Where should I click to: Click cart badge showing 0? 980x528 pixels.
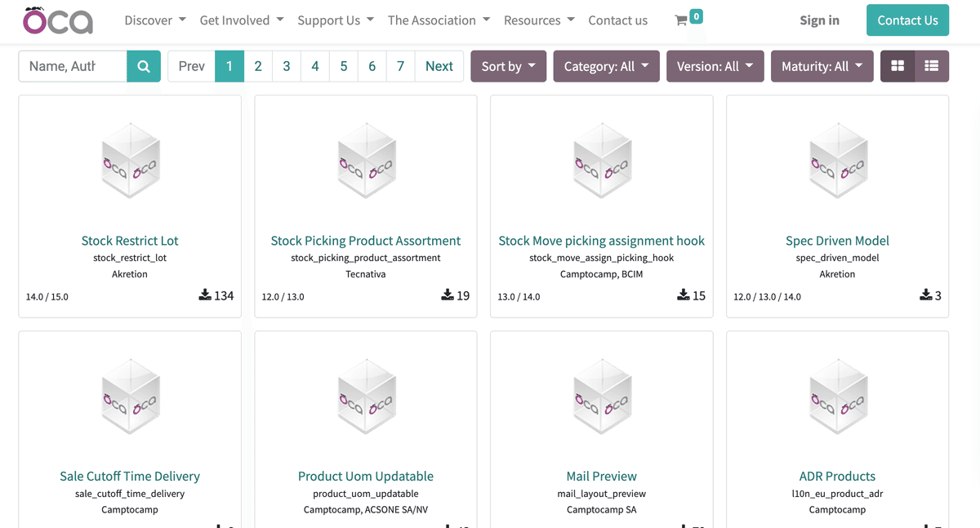tap(696, 16)
